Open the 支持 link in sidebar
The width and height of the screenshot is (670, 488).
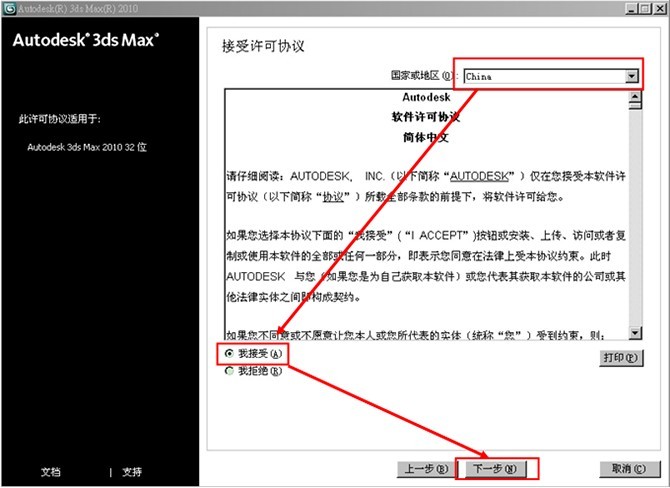[x=132, y=472]
